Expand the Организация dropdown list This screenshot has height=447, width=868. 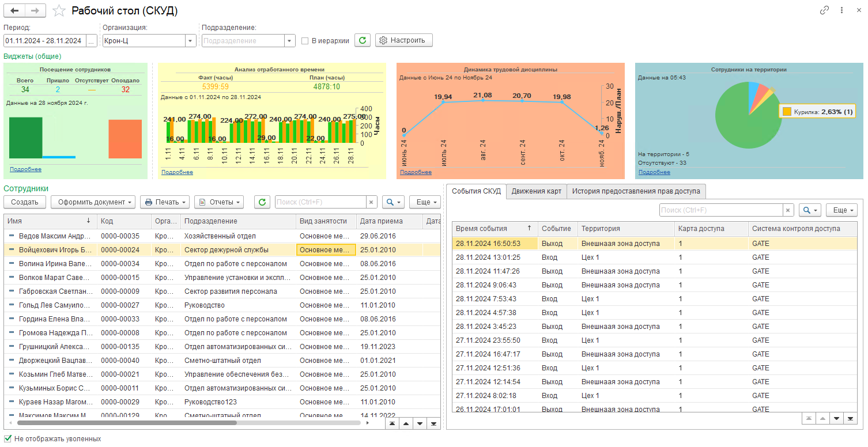tap(190, 41)
